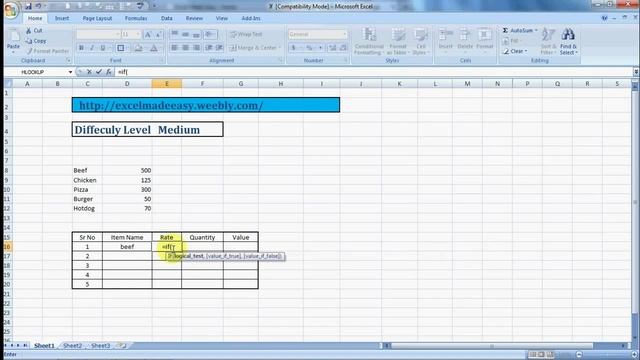
Task: Expand the formula bar with the chevron
Action: coord(636,72)
